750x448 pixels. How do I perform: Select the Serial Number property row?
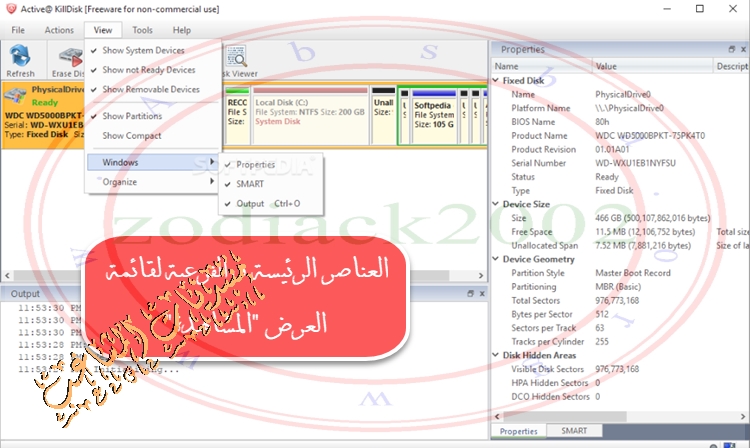(620, 163)
